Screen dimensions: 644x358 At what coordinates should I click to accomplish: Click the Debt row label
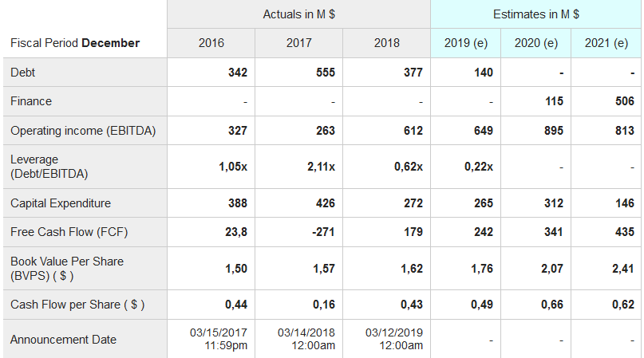click(x=23, y=73)
